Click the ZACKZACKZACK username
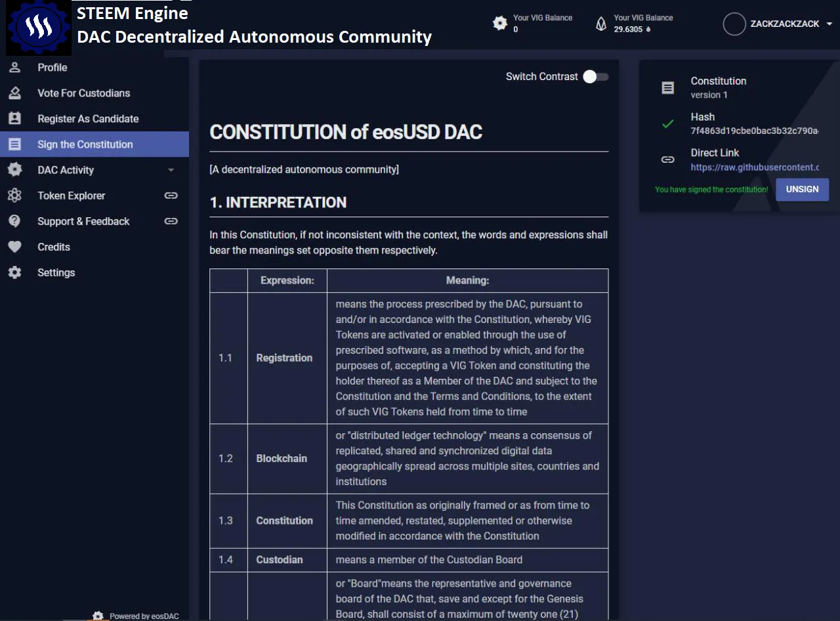 click(x=785, y=24)
